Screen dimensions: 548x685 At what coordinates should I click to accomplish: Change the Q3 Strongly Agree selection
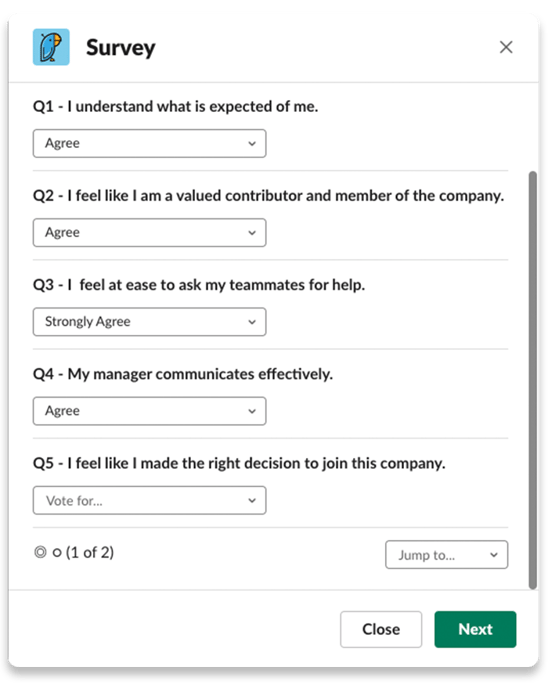[149, 322]
